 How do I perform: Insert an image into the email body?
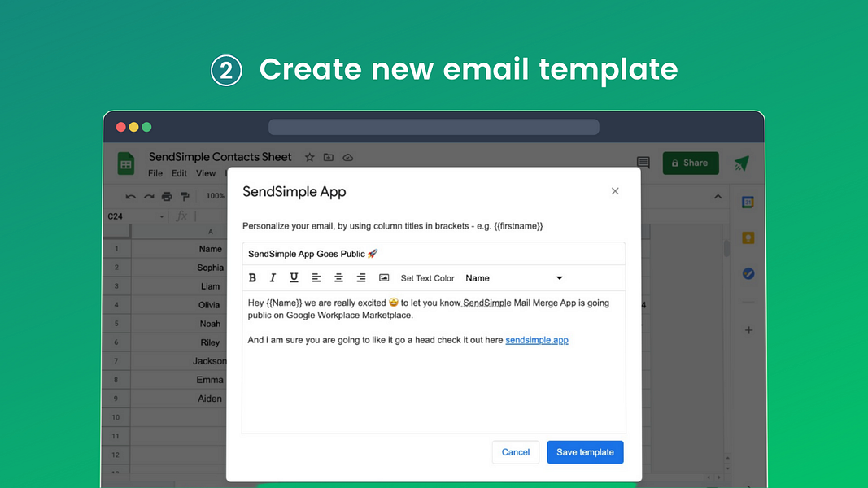pos(383,277)
